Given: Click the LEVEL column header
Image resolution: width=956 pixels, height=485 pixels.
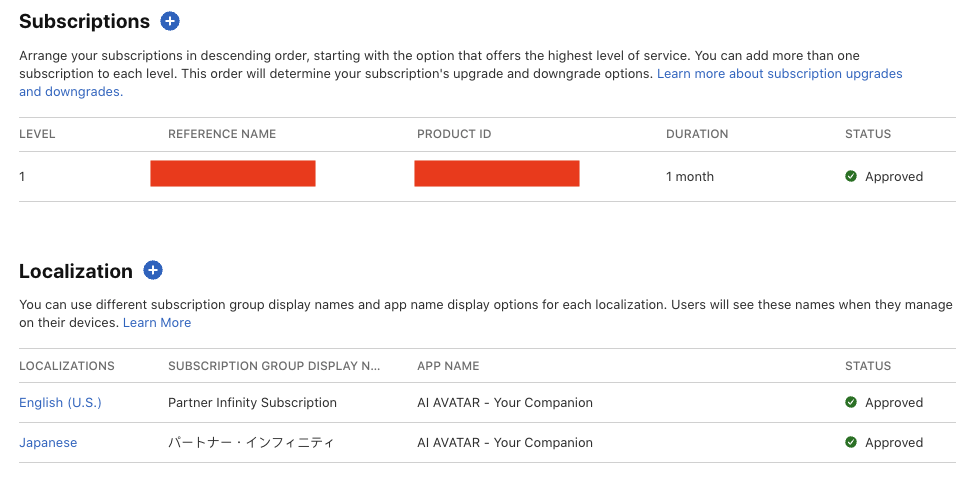Looking at the screenshot, I should pos(37,134).
